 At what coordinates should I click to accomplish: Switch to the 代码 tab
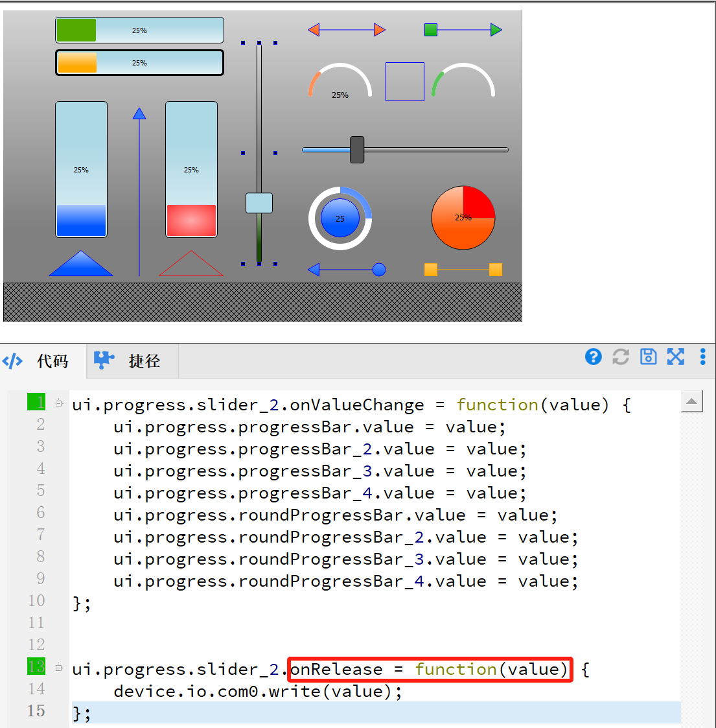pos(43,361)
